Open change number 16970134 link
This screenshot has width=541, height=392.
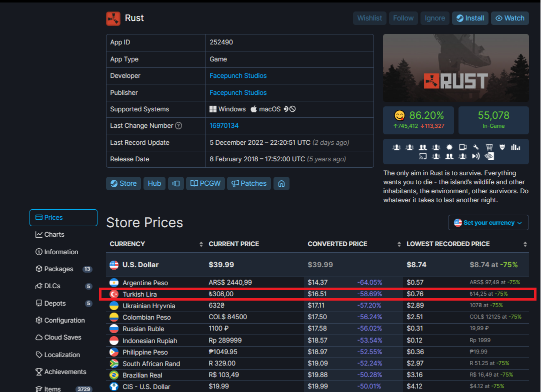coord(224,126)
